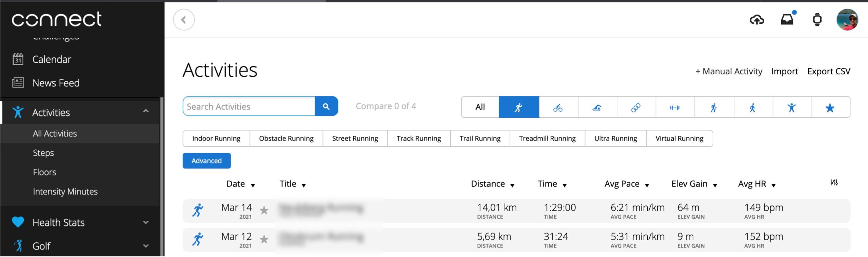Click the Export CSV link
Image resolution: width=868 pixels, height=257 pixels.
point(828,71)
